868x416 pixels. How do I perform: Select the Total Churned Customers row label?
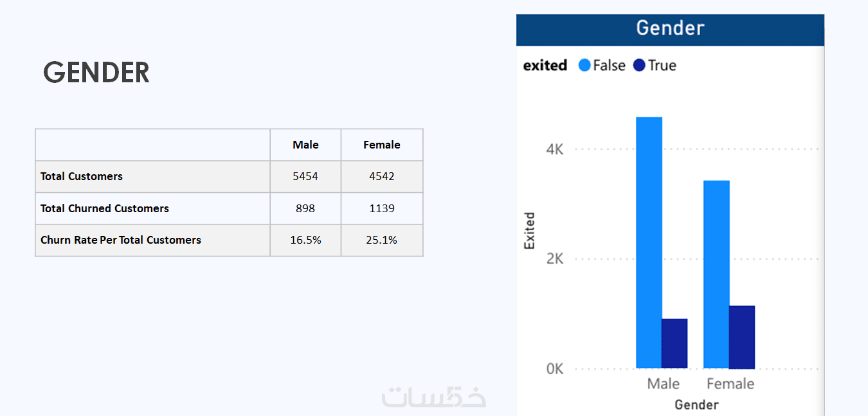pos(105,208)
